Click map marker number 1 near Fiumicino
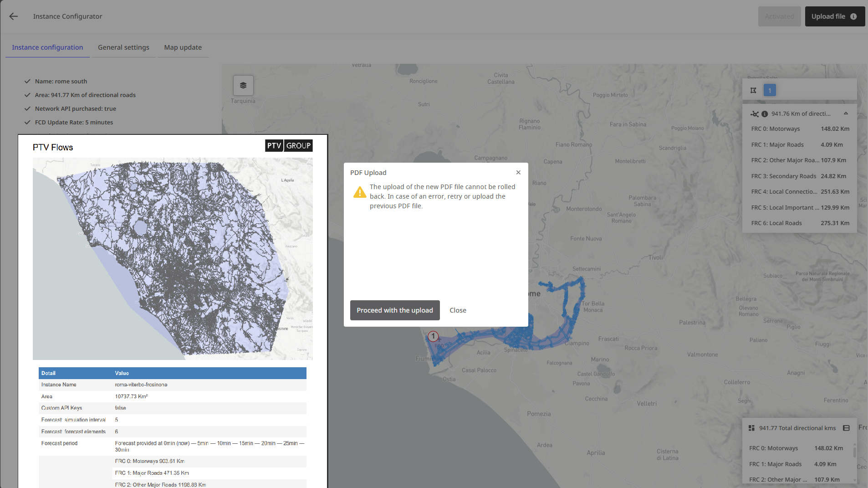Image resolution: width=868 pixels, height=488 pixels. click(x=433, y=336)
